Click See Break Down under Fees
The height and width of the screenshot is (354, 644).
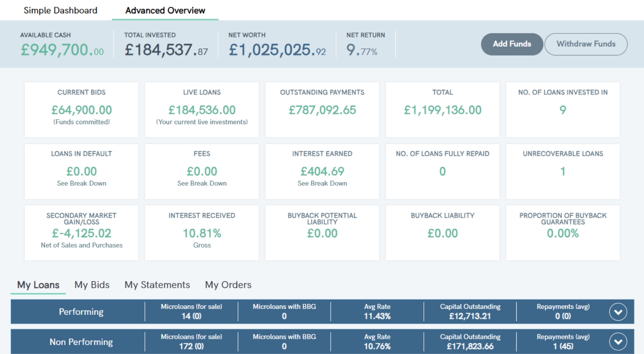click(x=202, y=183)
